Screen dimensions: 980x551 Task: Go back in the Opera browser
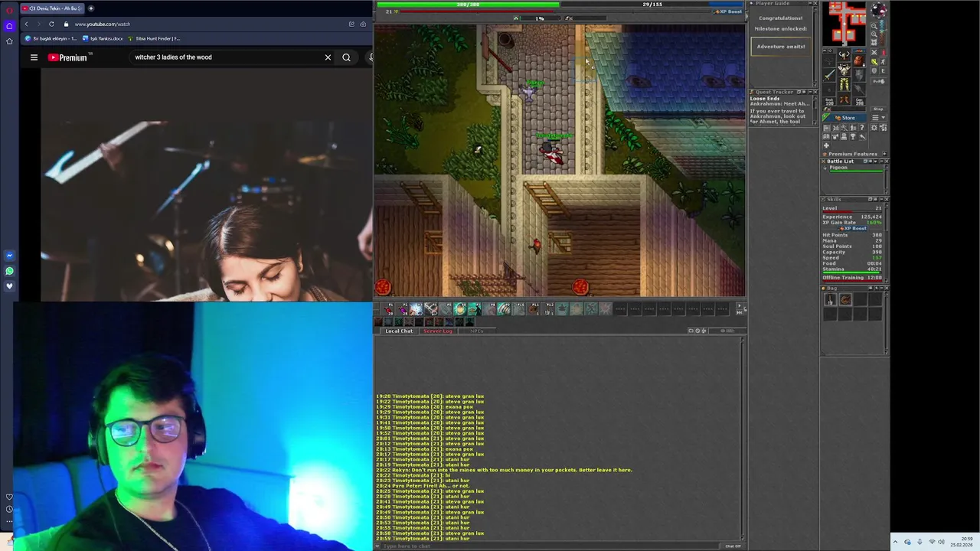(x=26, y=24)
